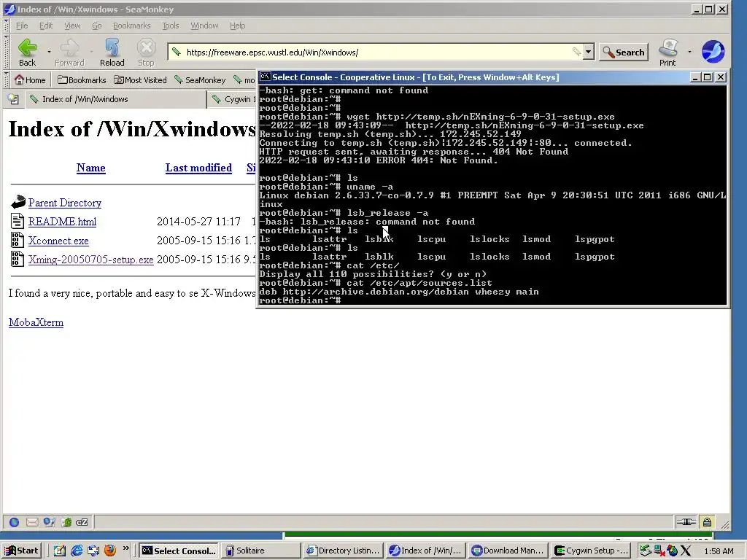Image resolution: width=747 pixels, height=560 pixels.
Task: Click the SeaMonkey throbber logo
Action: tap(713, 52)
